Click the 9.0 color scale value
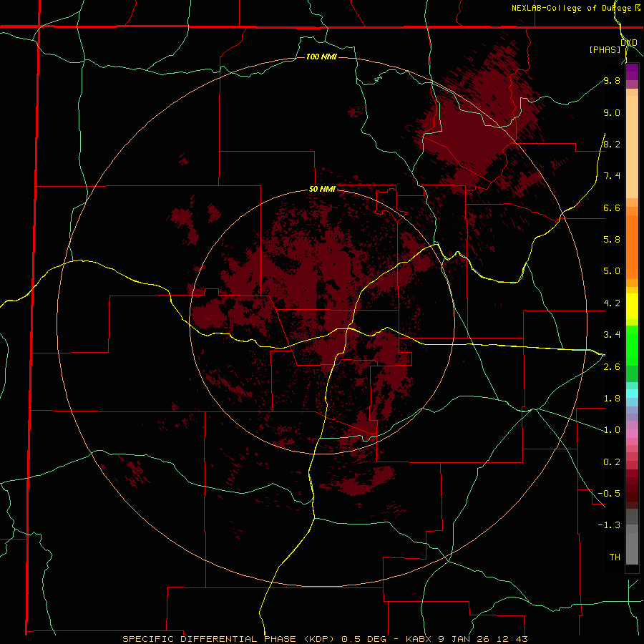Viewport: 644px width, 644px height. click(x=612, y=112)
